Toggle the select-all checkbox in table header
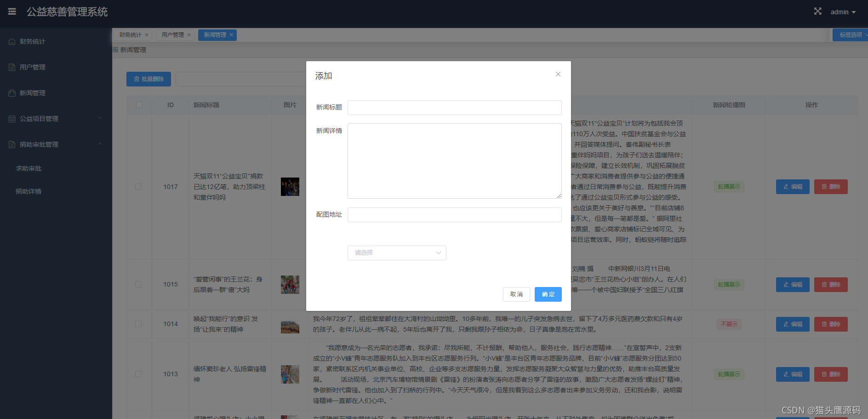Screen dimensions: 868x419 (139, 105)
